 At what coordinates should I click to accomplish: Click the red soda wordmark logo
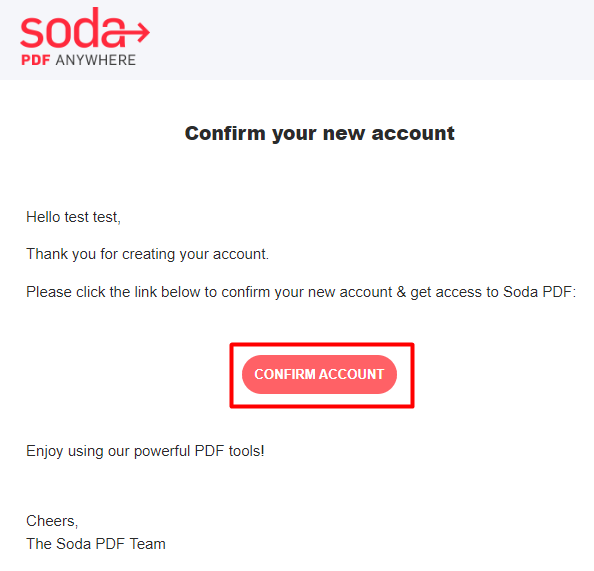tap(85, 28)
